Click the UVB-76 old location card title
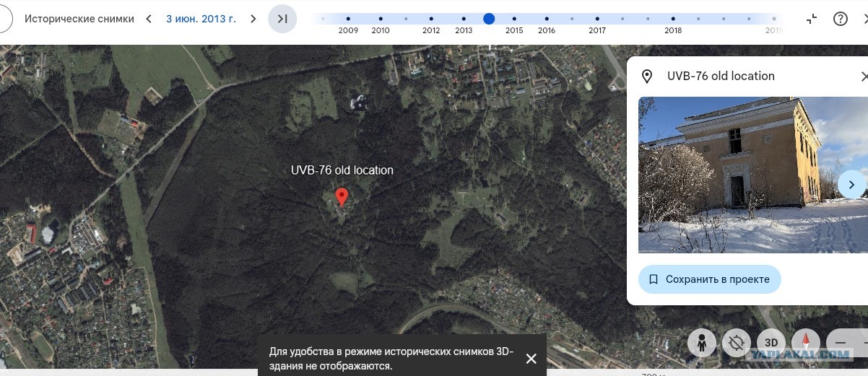Image resolution: width=868 pixels, height=376 pixels. [x=721, y=76]
